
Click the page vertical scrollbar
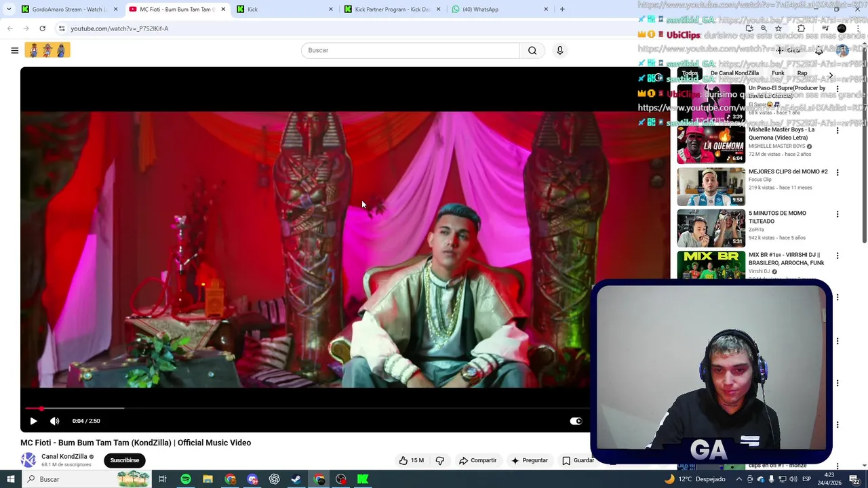[864, 146]
